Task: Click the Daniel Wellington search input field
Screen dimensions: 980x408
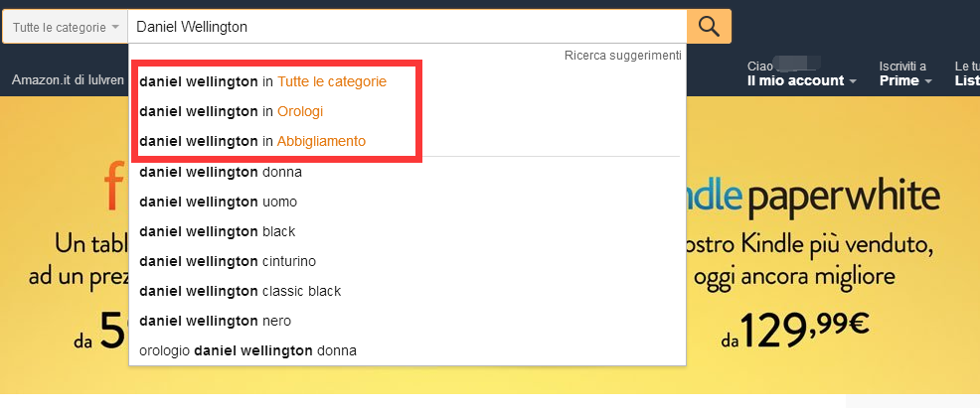Action: [407, 27]
